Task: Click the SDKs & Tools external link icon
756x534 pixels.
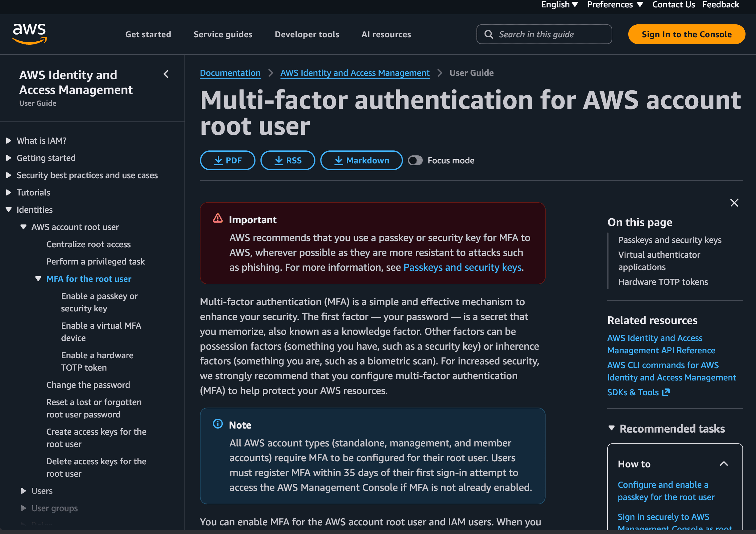Action: [x=666, y=392]
